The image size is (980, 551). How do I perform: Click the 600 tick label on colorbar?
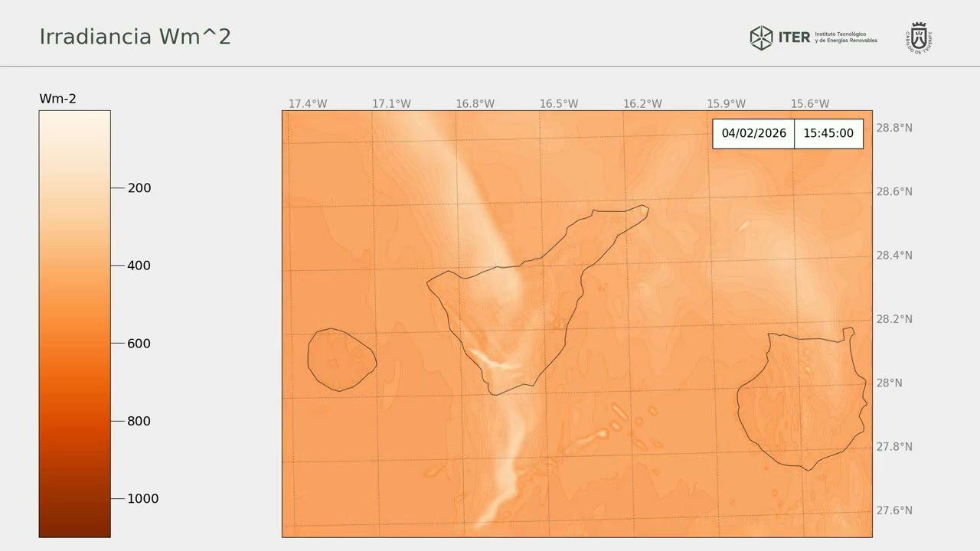tap(139, 344)
